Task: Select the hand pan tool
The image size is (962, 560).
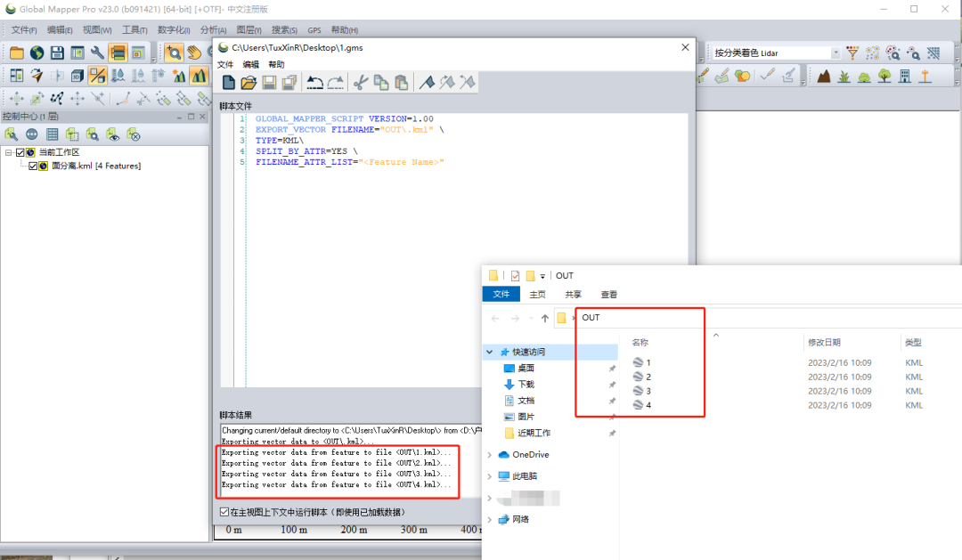Action: coord(194,53)
